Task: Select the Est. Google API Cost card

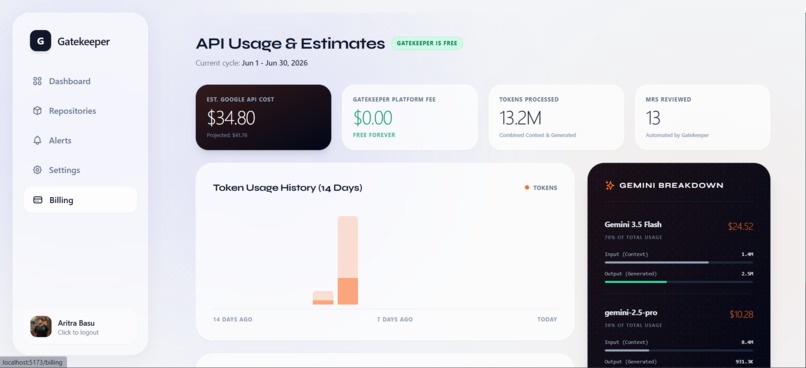Action: click(263, 117)
